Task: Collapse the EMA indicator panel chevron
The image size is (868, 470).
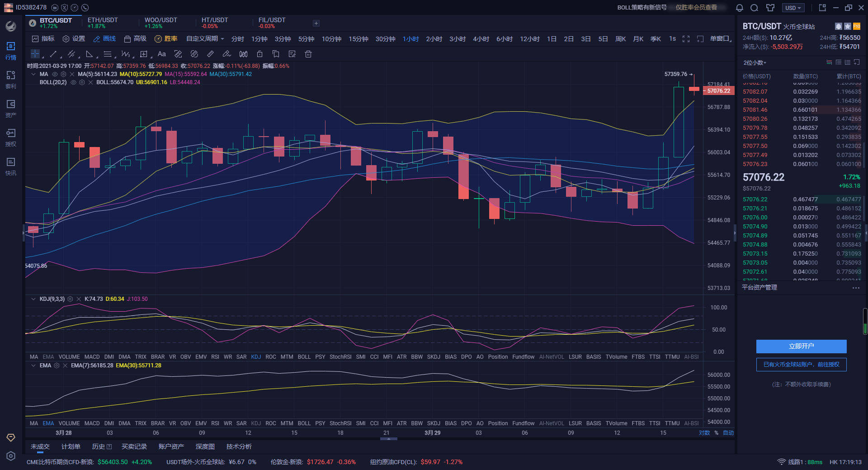Action: [33, 366]
